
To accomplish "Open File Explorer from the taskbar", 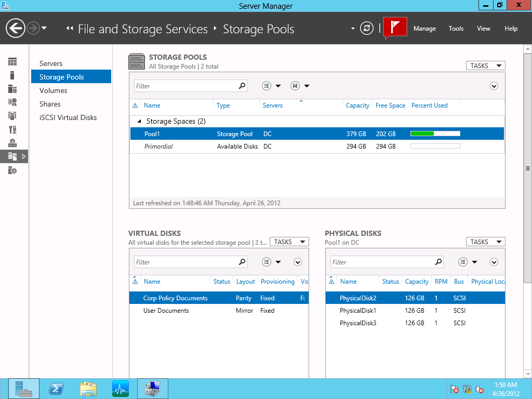I will 88,389.
